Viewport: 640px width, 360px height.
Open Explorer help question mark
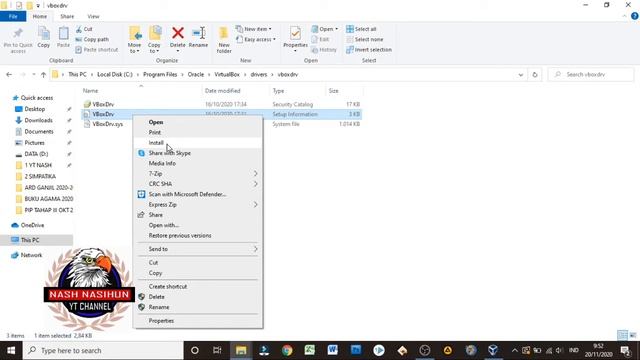tap(634, 16)
